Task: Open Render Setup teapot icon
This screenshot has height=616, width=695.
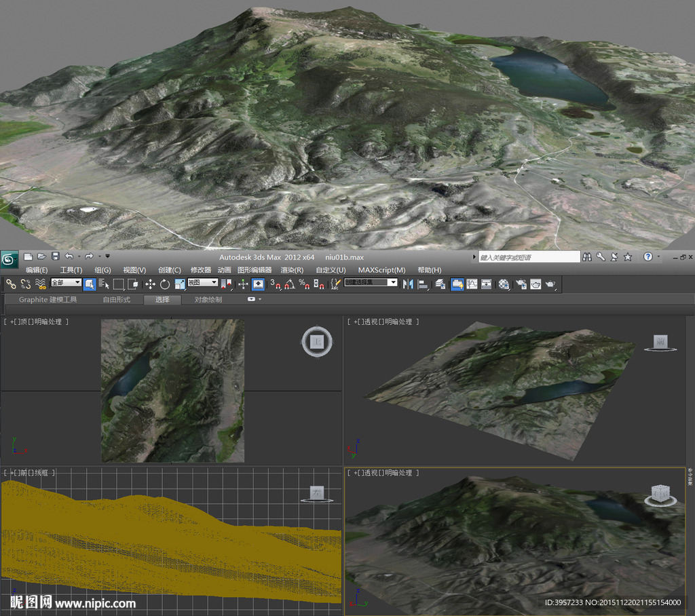Action: (x=521, y=284)
